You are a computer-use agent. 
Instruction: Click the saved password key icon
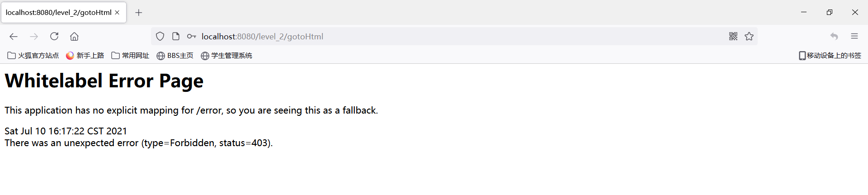(x=192, y=37)
